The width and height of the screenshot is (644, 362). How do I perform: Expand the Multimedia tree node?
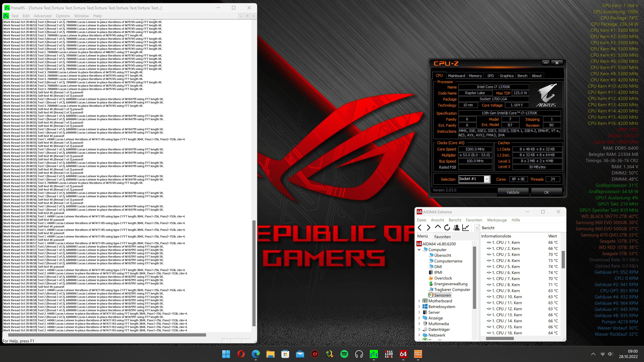(x=419, y=324)
